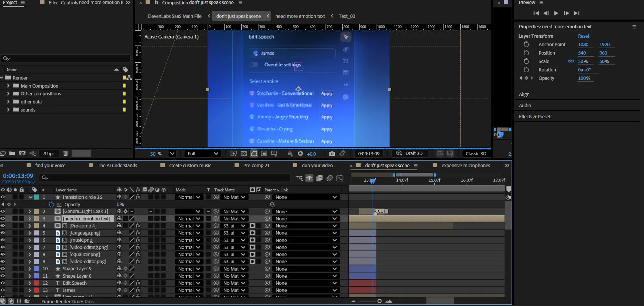Open the create custom music timeline tab
Screen dimensions: 644x306
click(190, 165)
